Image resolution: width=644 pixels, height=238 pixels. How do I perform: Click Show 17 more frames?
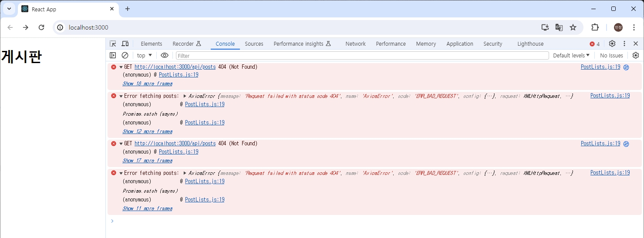click(147, 161)
